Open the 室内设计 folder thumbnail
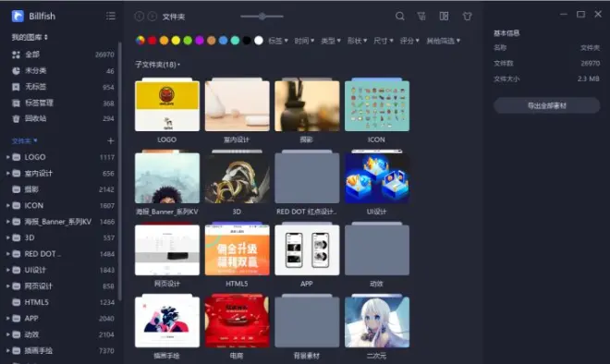610x364 pixels. 237,104
